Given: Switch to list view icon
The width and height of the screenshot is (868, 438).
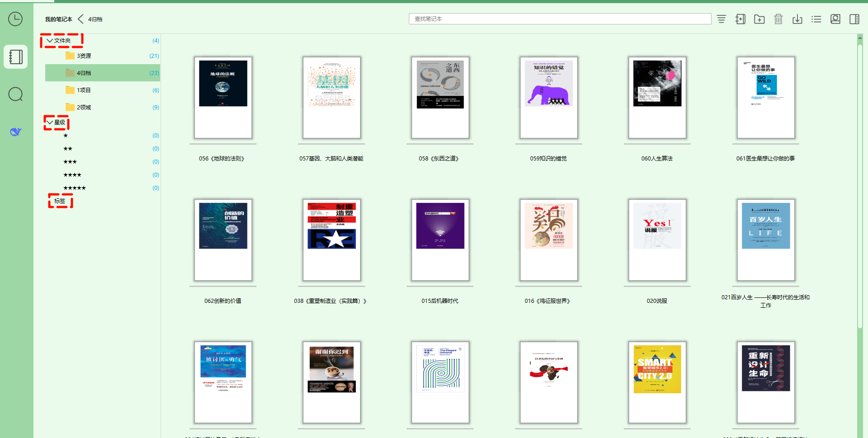Looking at the screenshot, I should click(816, 19).
